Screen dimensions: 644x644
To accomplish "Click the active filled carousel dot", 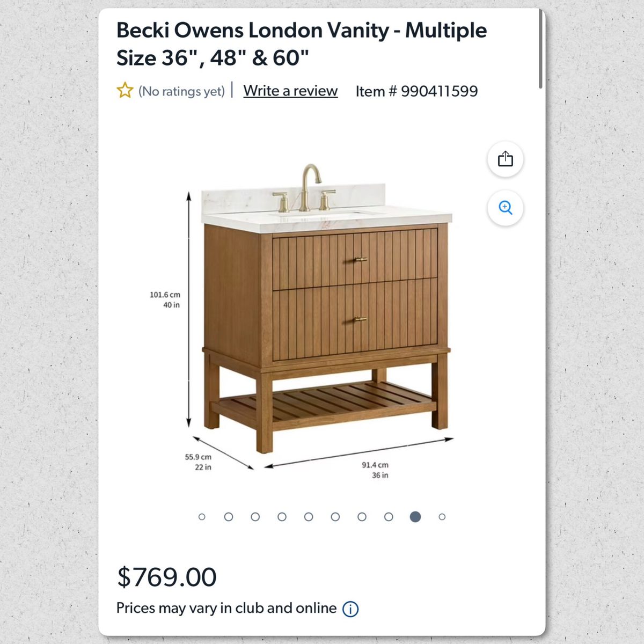I will [415, 517].
